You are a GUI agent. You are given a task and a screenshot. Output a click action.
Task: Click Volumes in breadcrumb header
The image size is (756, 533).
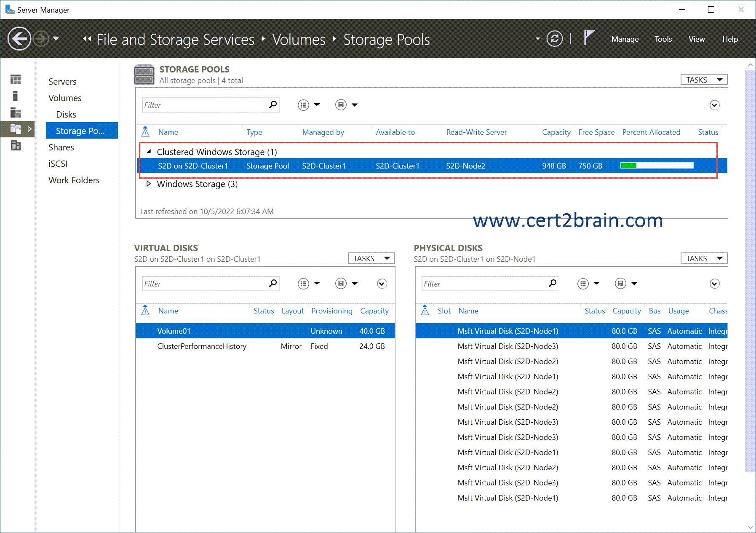(x=299, y=39)
